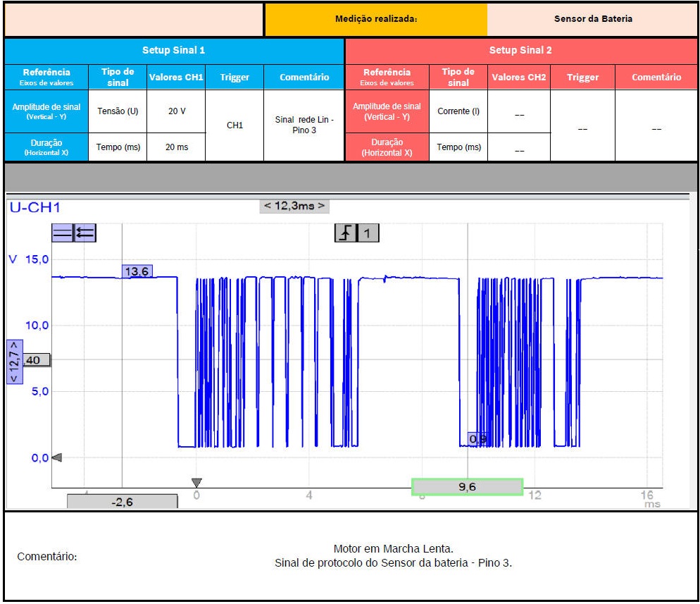Select the 13,6 voltage cursor label

coord(137,271)
